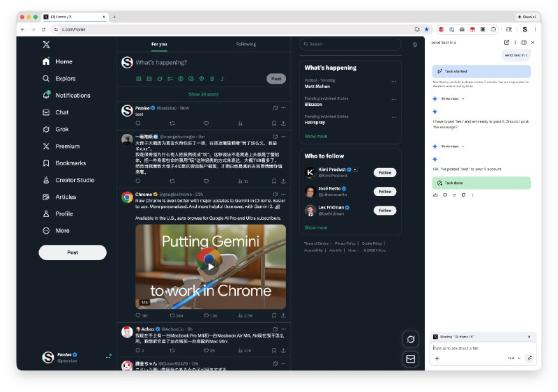Stop sharing the Home / X tab

point(529,336)
